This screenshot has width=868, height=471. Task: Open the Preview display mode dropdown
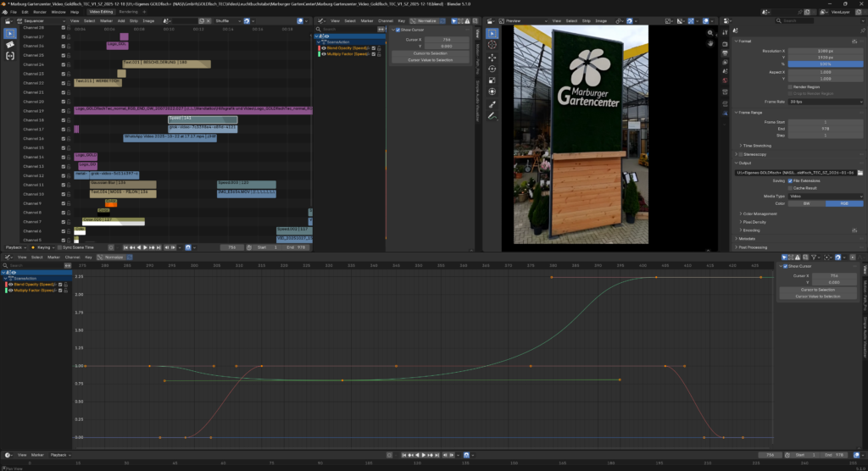(x=522, y=21)
